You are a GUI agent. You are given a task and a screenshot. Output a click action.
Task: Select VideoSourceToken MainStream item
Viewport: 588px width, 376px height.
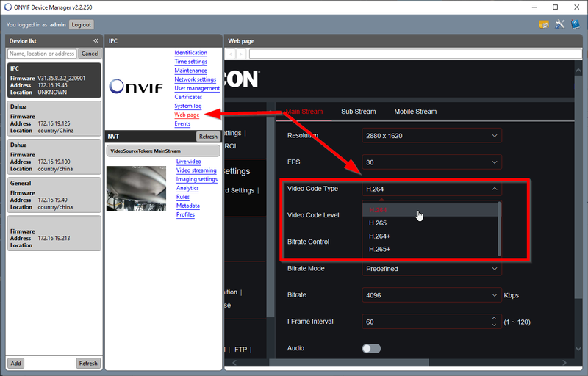[x=163, y=151]
